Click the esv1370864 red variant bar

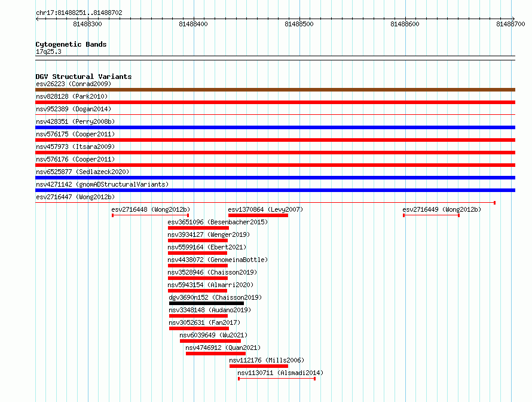258,215
